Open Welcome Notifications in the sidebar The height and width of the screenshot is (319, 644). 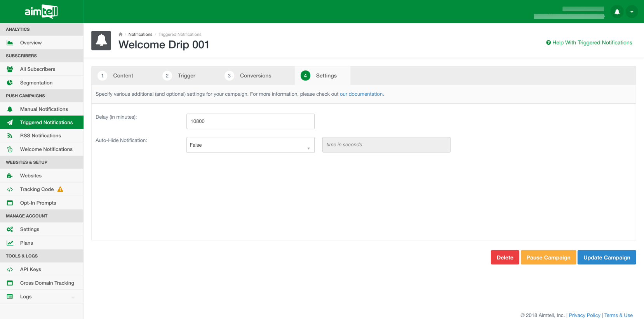pos(42,149)
